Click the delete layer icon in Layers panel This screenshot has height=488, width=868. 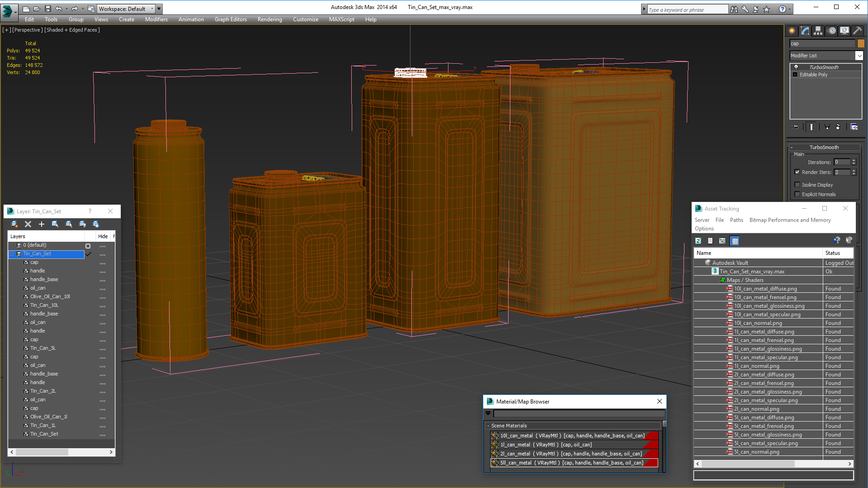click(28, 223)
